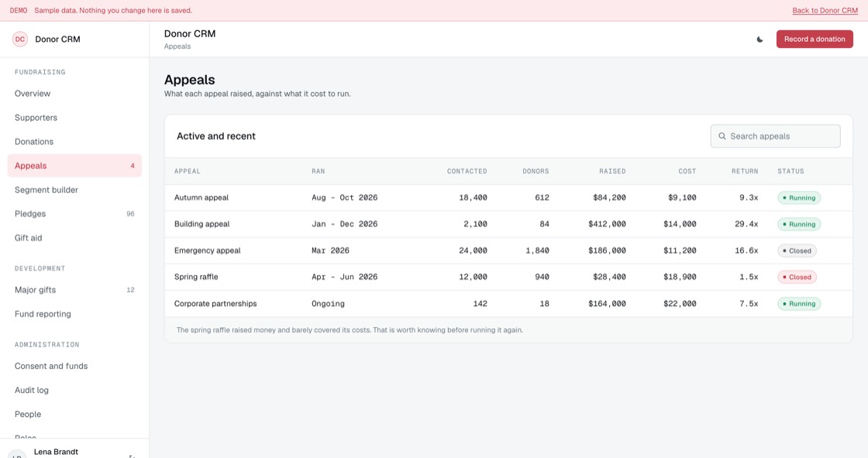Follow the Back to Donor CRM link
Screen dimensions: 868x458
point(825,11)
